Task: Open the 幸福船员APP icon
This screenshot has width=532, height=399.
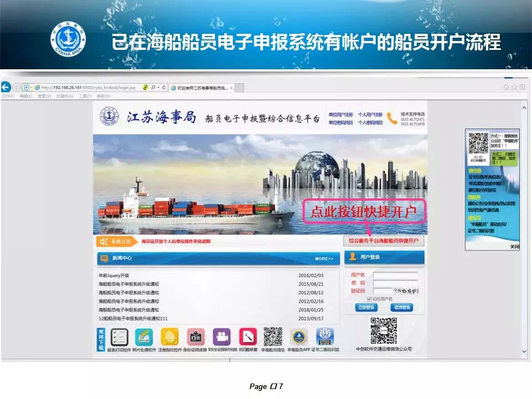Action: (299, 337)
